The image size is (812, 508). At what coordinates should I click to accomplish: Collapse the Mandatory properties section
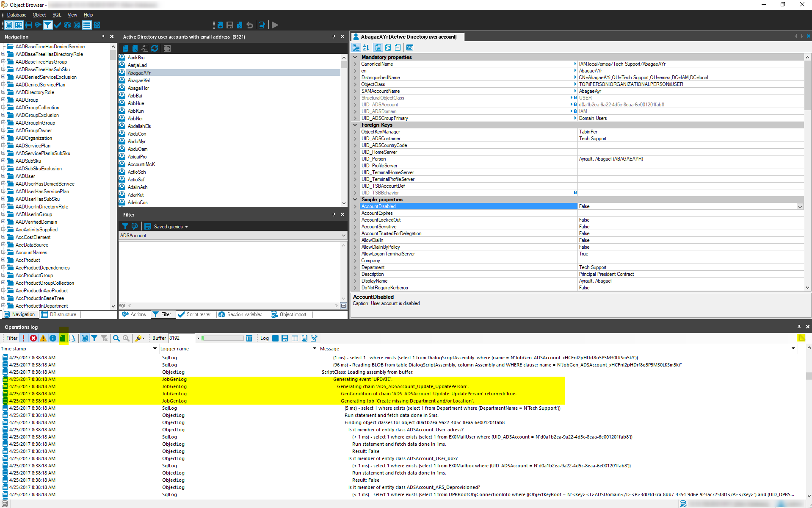pos(355,57)
